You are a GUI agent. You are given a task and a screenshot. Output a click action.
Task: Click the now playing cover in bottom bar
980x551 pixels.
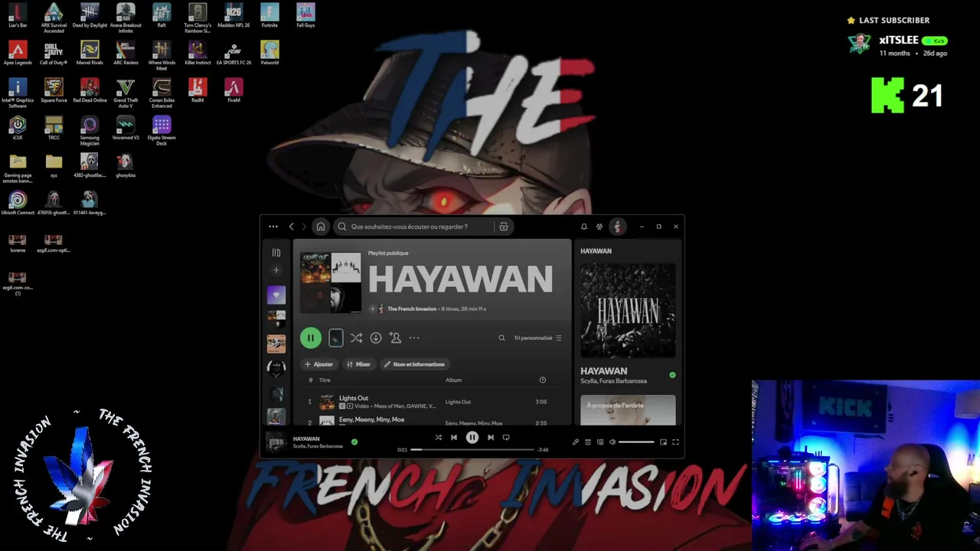pyautogui.click(x=276, y=442)
